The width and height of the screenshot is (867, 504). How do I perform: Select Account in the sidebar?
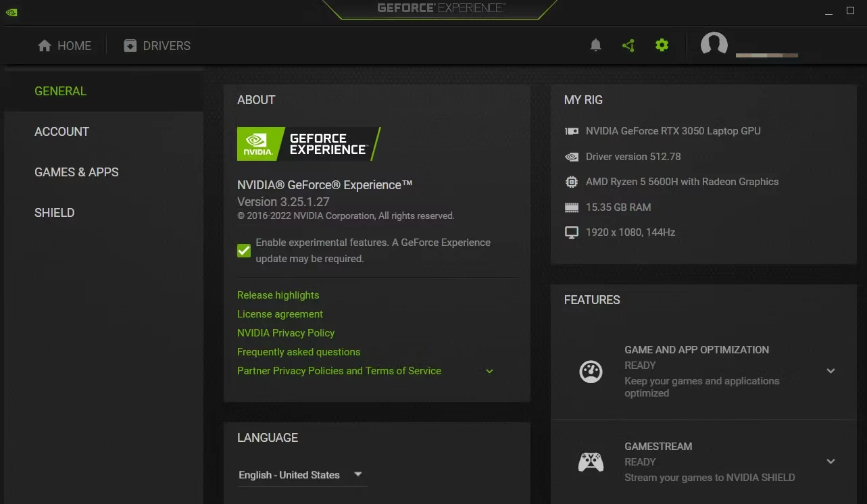(61, 131)
